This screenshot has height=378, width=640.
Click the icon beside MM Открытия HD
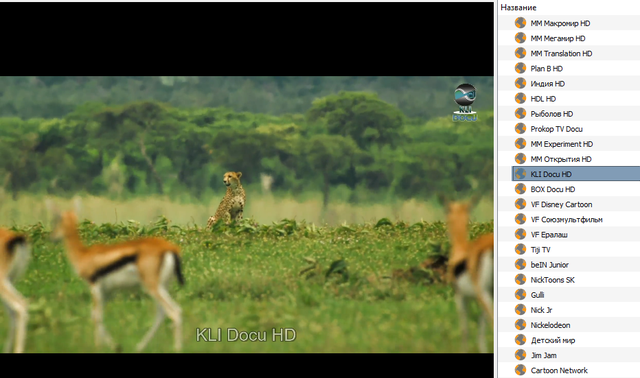(x=520, y=159)
